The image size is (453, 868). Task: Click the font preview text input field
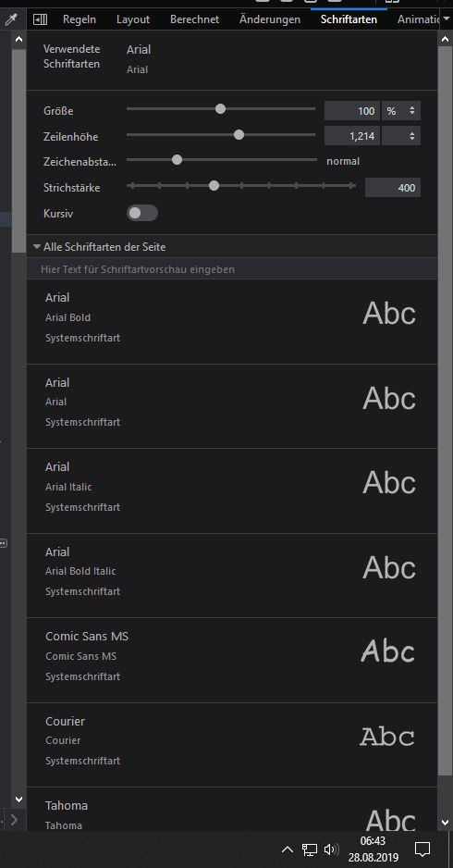coord(232,269)
